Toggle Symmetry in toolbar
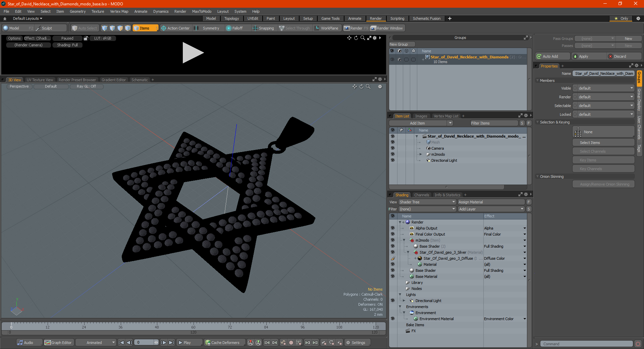The height and width of the screenshot is (349, 644). 208,28
